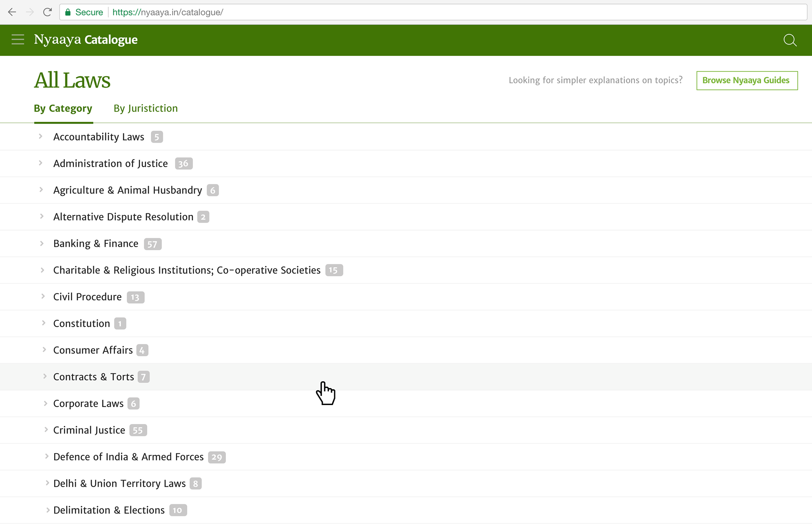Switch to the By Juristiction tab

coord(145,108)
